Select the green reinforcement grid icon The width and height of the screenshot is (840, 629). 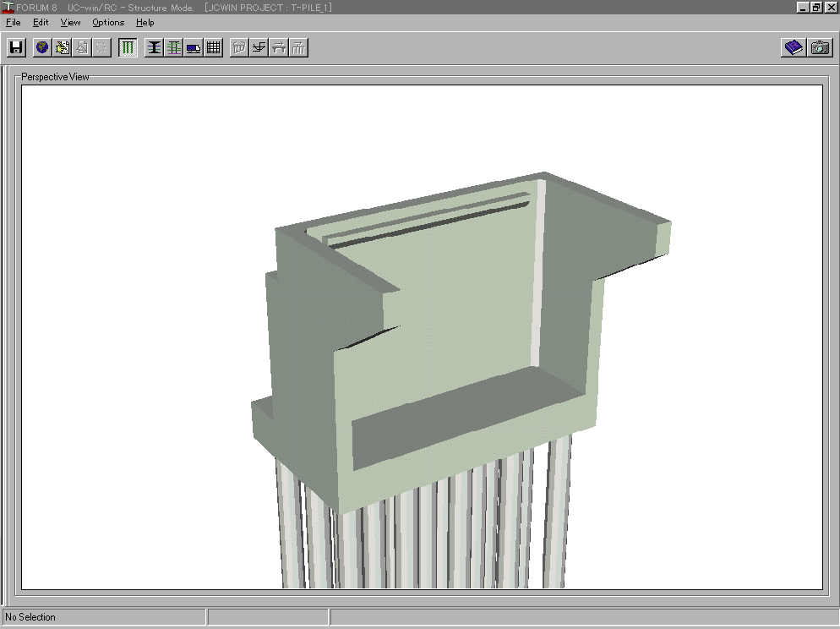click(x=173, y=47)
